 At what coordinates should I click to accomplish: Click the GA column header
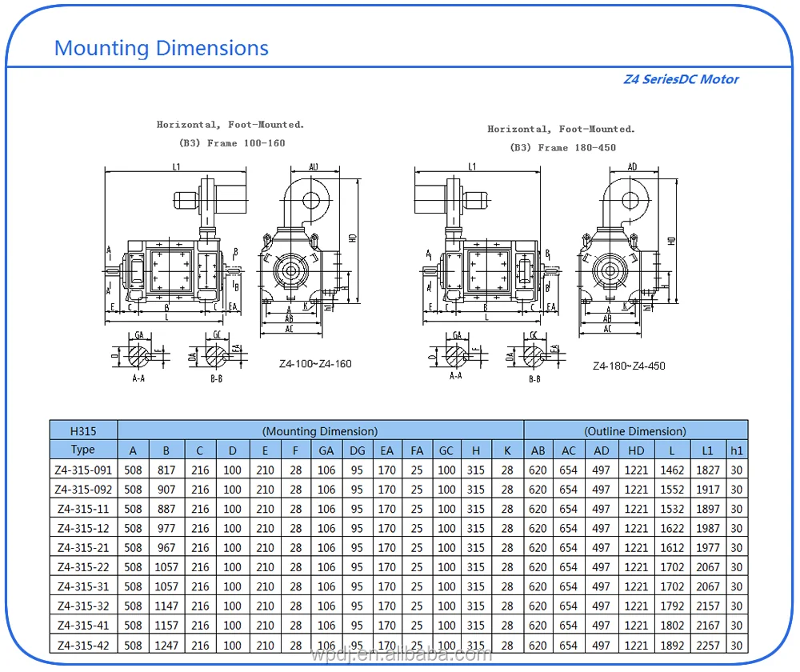[326, 450]
